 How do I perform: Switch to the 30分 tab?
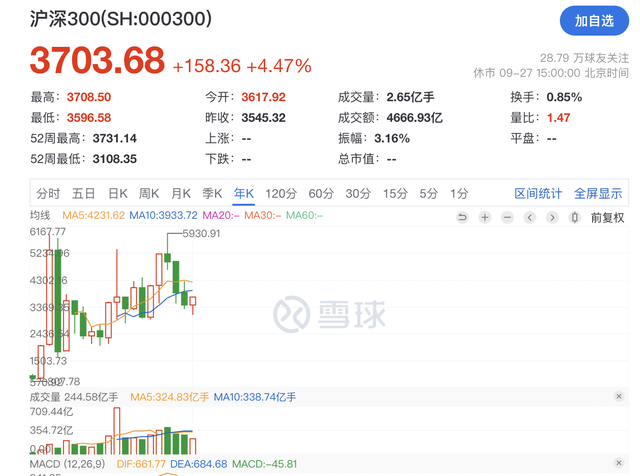tap(358, 194)
